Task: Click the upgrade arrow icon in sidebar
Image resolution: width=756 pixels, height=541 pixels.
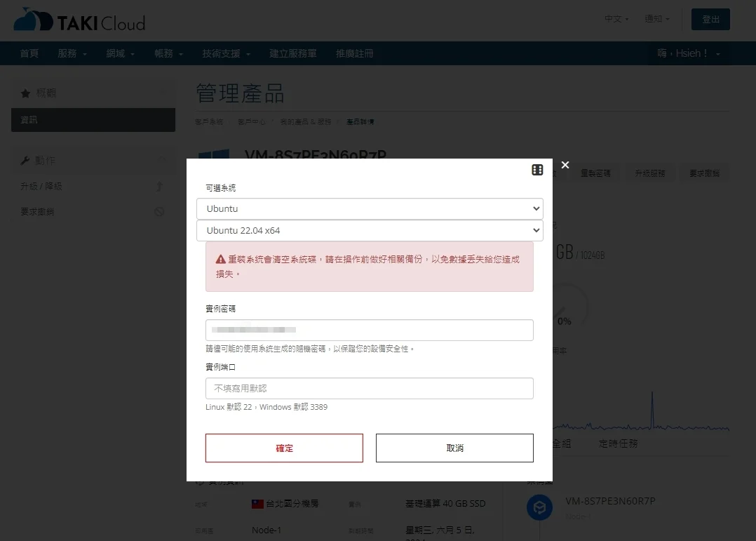Action: click(159, 186)
